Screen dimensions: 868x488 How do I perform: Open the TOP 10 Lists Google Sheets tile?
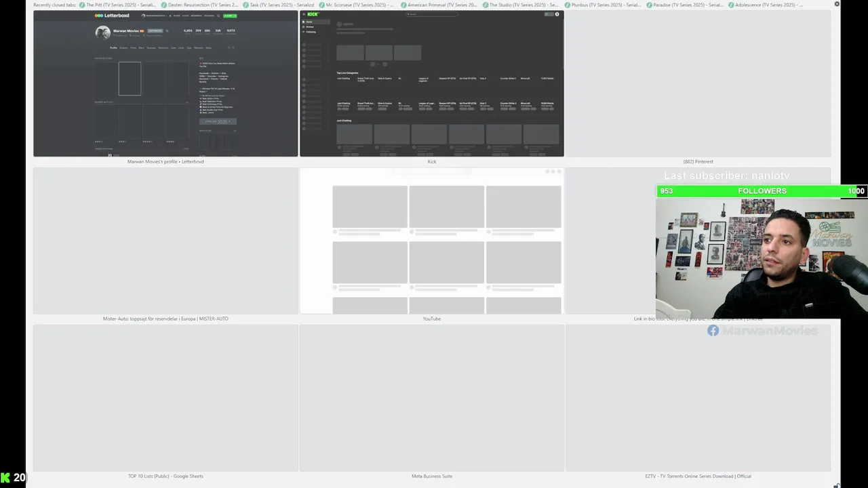[x=165, y=398]
